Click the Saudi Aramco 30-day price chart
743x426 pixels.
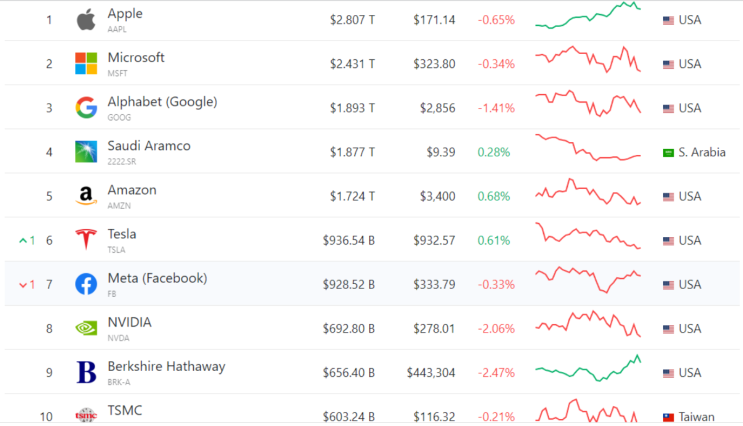coord(588,148)
